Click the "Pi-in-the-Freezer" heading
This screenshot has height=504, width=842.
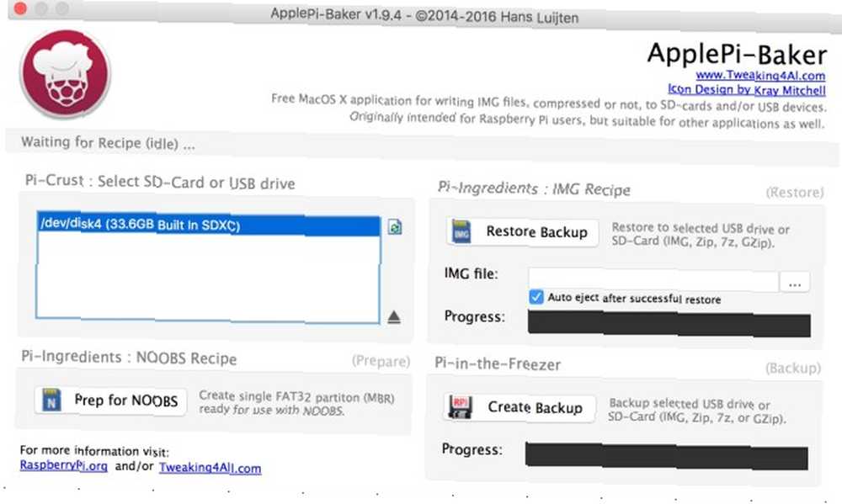click(498, 364)
